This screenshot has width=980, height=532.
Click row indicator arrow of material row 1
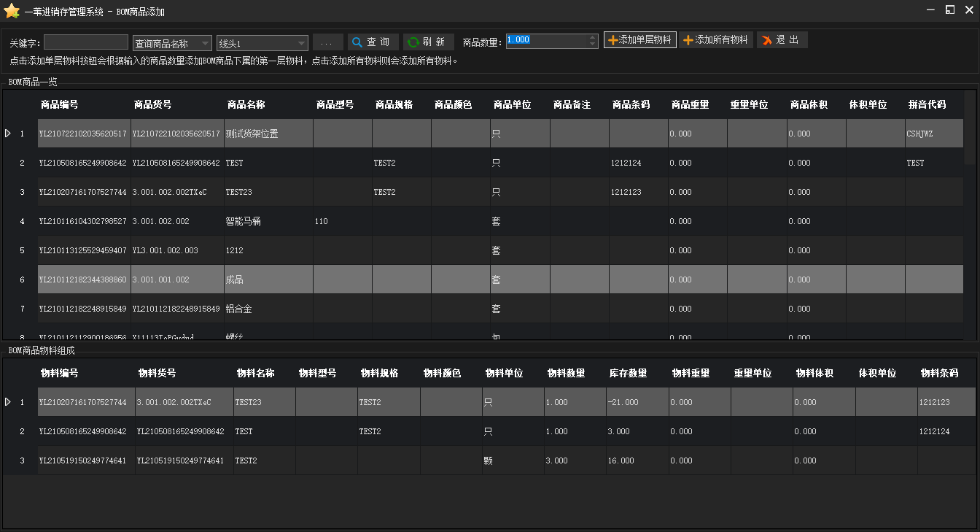pyautogui.click(x=8, y=402)
